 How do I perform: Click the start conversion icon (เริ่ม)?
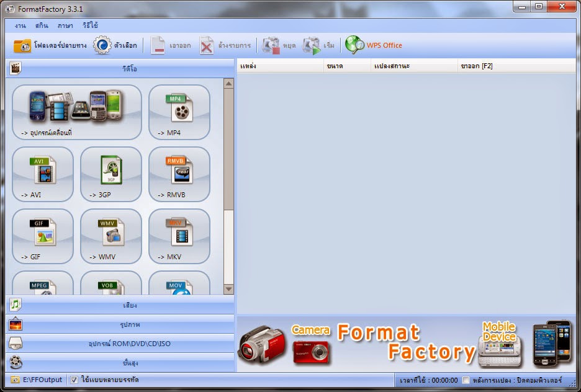click(312, 45)
